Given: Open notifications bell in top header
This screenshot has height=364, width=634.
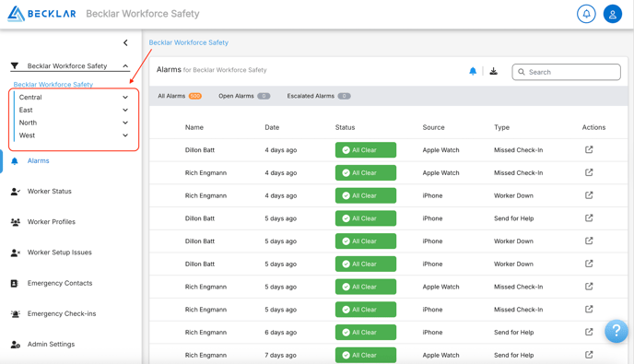Looking at the screenshot, I should coord(586,14).
